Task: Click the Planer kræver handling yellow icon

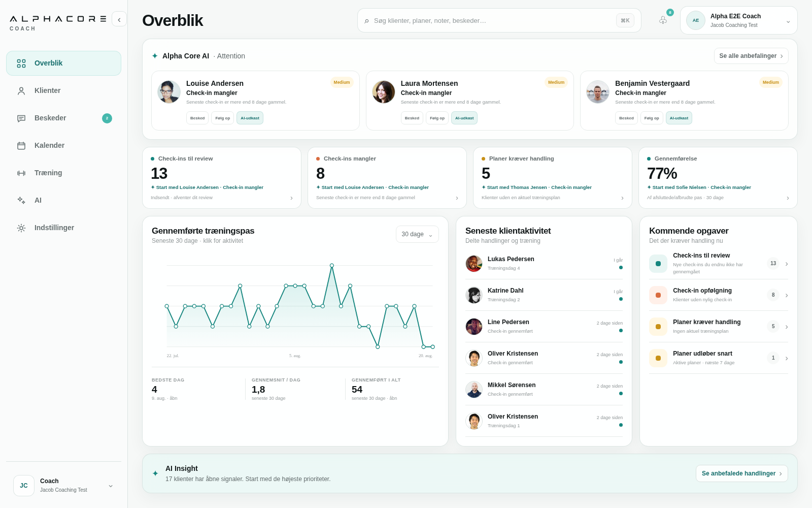Action: [658, 327]
